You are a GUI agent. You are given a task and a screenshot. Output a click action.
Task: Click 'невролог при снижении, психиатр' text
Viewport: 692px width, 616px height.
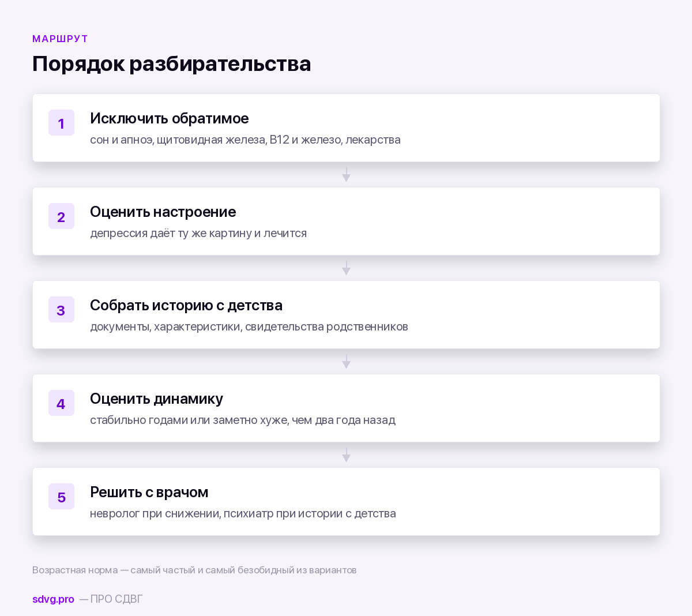tap(182, 514)
